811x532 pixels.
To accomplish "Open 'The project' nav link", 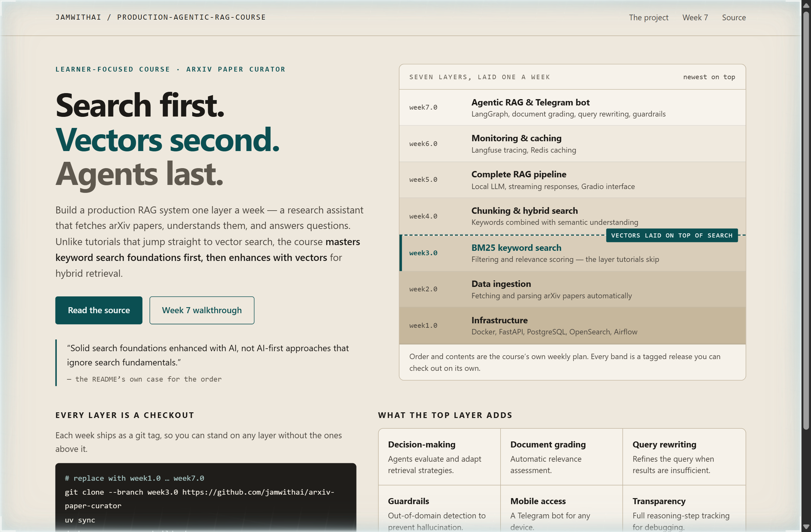I will 648,17.
